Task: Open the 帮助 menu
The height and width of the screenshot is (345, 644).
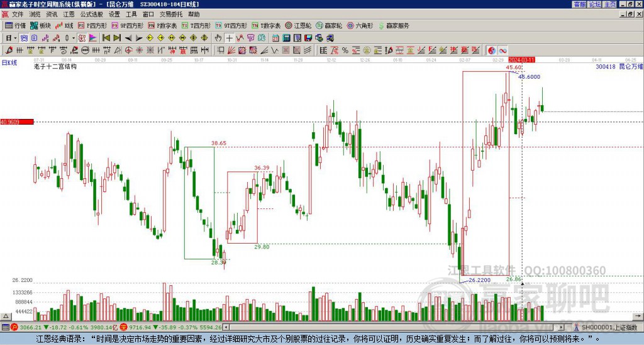Action: (194, 14)
